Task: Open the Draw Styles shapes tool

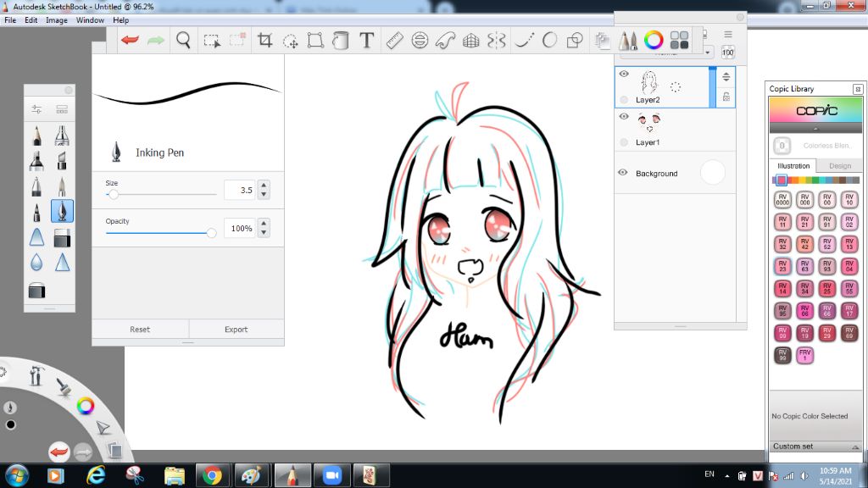Action: click(576, 40)
